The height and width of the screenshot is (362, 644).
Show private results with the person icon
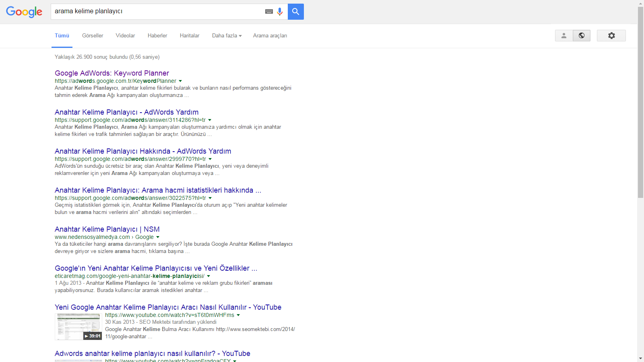(x=564, y=35)
